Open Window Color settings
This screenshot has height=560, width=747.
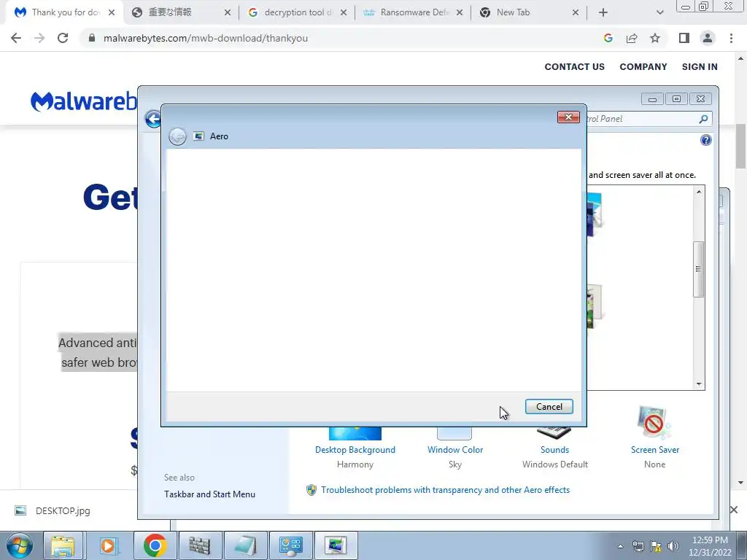coord(455,449)
